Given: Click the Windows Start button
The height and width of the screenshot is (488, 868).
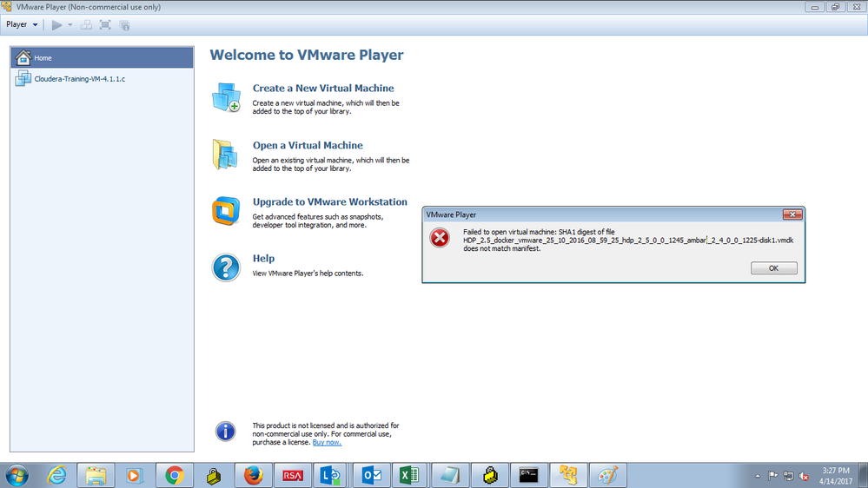Looking at the screenshot, I should coord(17,475).
